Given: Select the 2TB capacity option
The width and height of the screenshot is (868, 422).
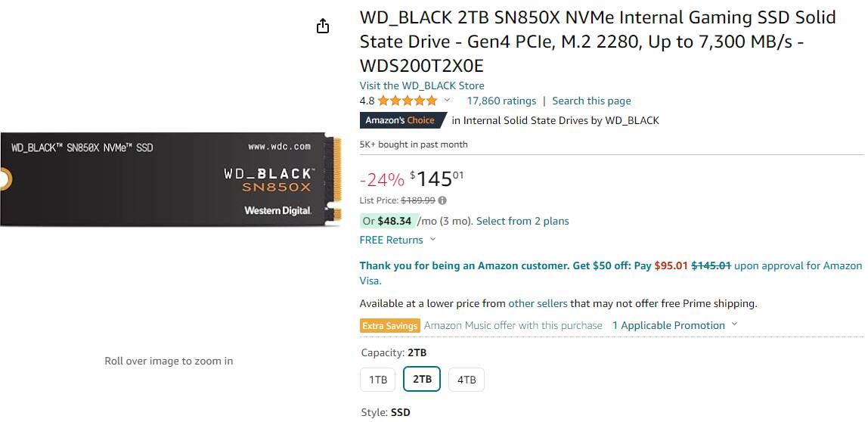Looking at the screenshot, I should pos(422,380).
